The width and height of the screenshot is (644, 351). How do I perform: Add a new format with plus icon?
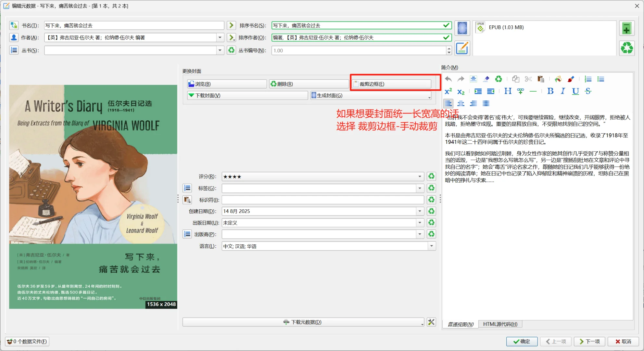coord(627,28)
